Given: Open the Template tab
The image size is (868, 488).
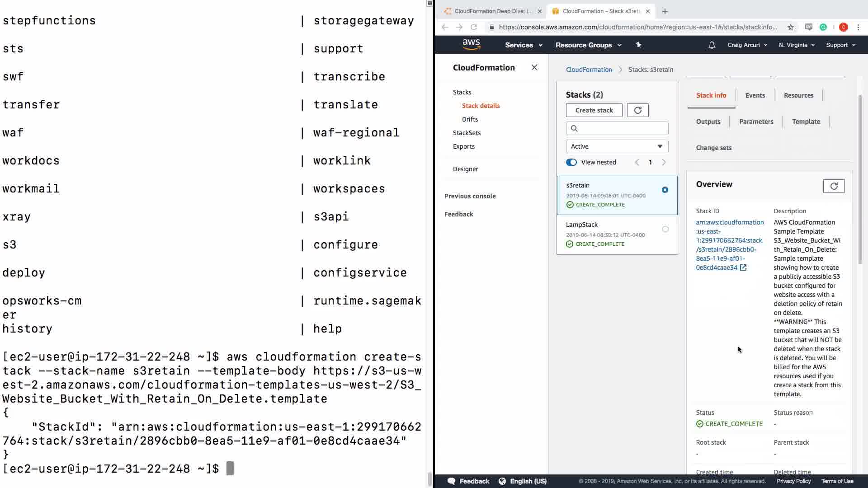Looking at the screenshot, I should coord(806,122).
